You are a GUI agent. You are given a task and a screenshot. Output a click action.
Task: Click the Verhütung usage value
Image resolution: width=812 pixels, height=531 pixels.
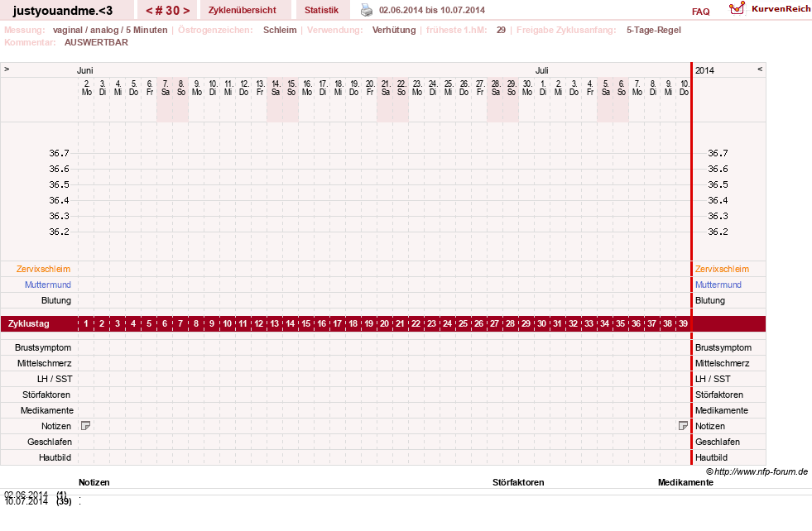(394, 30)
